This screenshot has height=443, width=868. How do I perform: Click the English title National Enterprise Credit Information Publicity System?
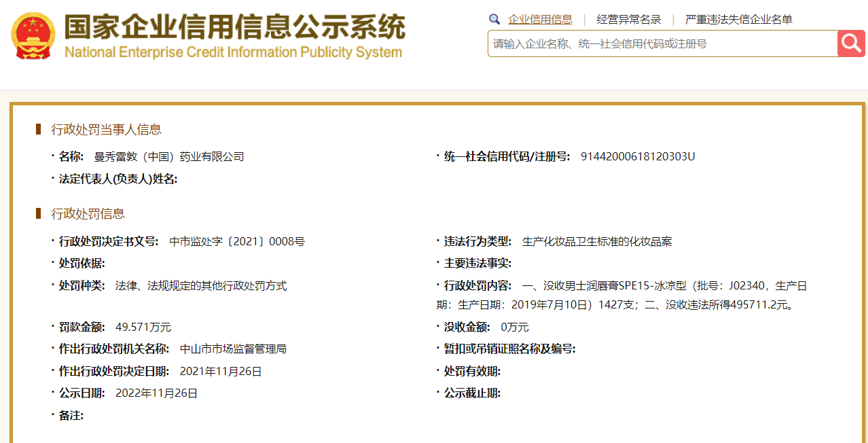233,52
